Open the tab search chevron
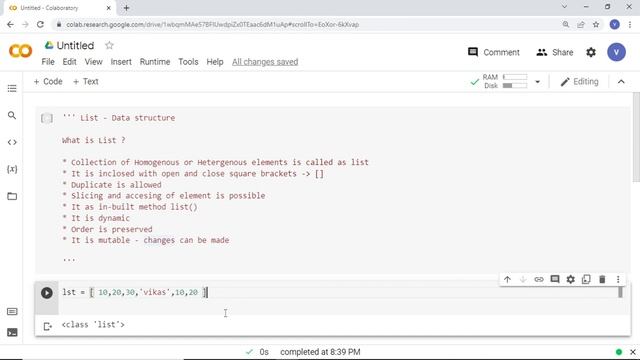The width and height of the screenshot is (640, 360). pyautogui.click(x=564, y=7)
